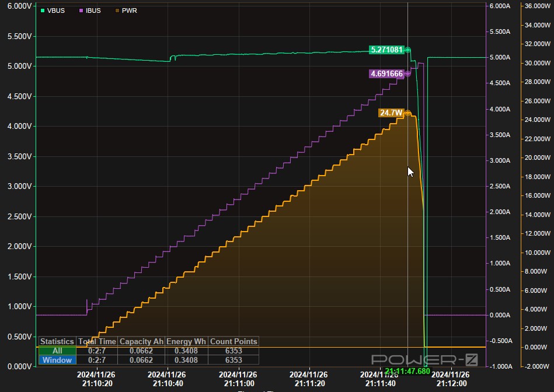Screen dimensions: 554x392
Task: Click the Count Points column header
Action: tap(234, 341)
